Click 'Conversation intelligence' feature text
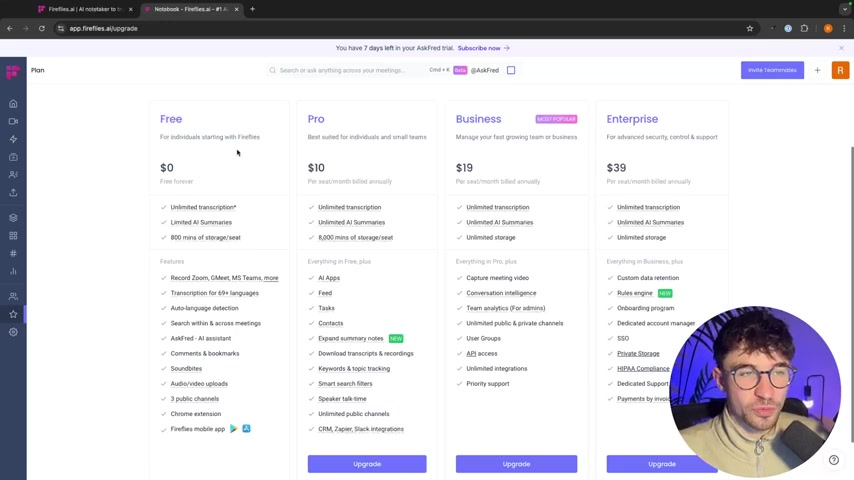Viewport: 854px width, 480px height. click(x=501, y=293)
